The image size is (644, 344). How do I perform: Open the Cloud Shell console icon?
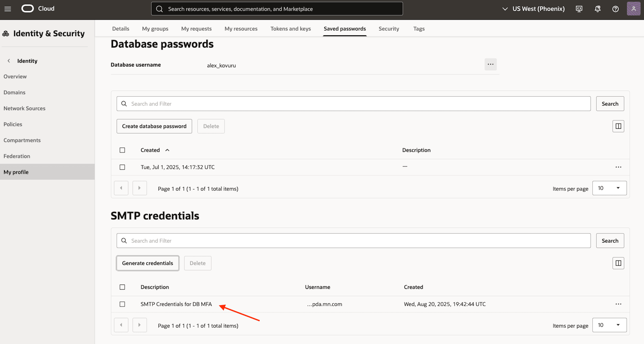pos(579,9)
